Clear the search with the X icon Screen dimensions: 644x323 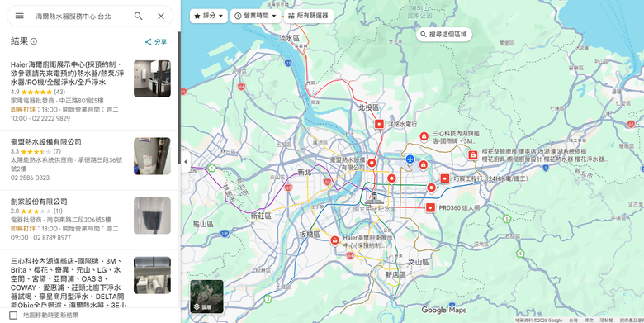pos(161,16)
